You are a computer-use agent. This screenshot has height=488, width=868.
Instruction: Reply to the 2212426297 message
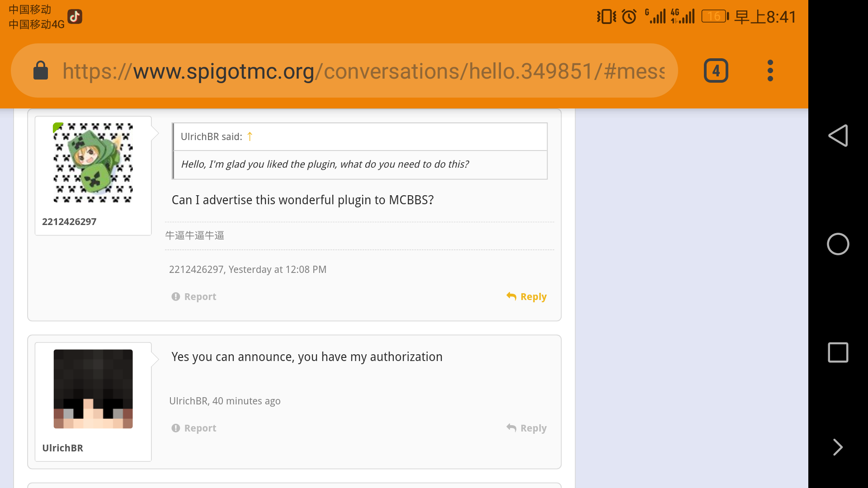click(x=527, y=297)
